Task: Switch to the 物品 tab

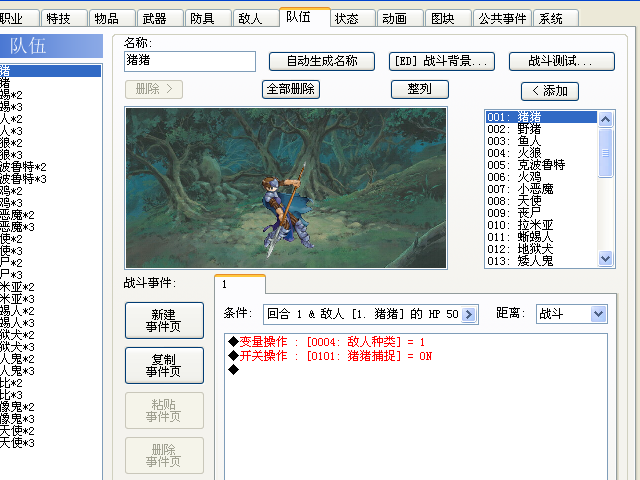Action: [x=112, y=18]
